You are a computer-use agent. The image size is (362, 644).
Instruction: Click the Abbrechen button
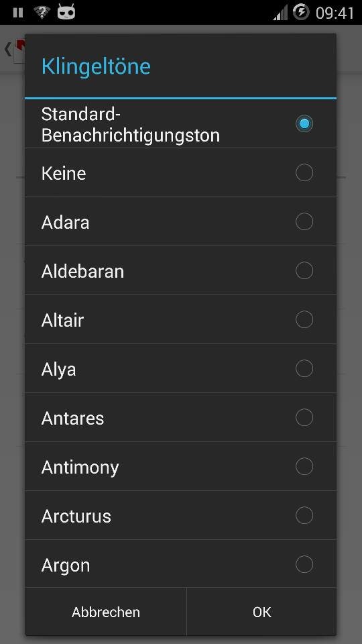106,612
